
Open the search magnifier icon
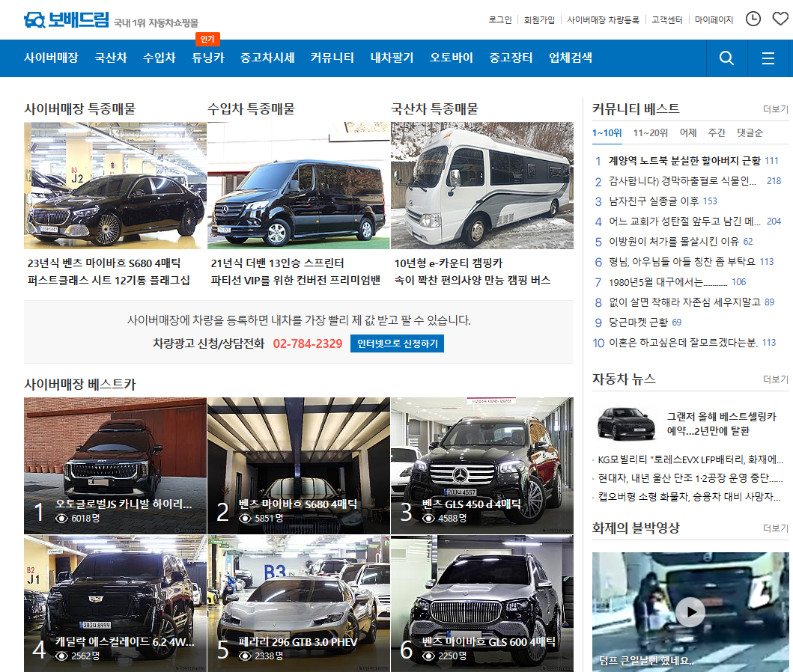(x=727, y=58)
